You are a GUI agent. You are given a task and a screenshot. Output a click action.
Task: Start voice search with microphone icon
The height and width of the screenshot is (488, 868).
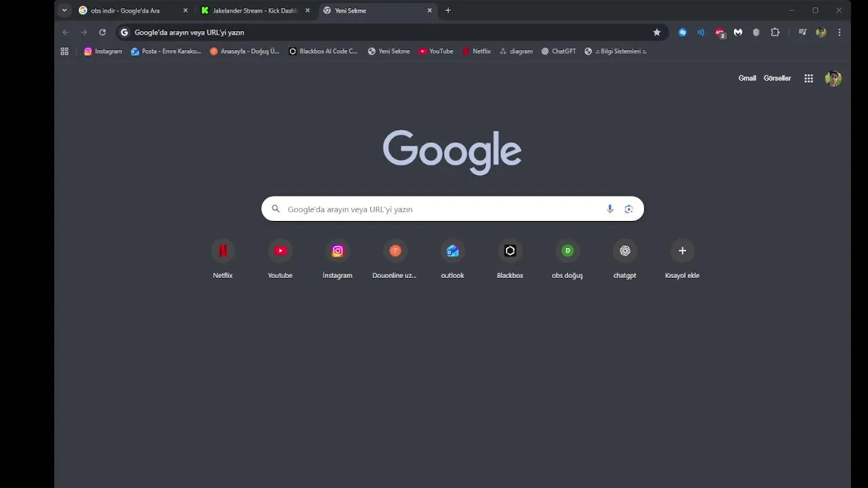[x=610, y=209]
